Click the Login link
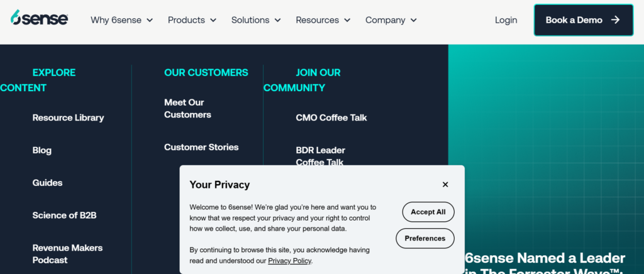This screenshot has width=644, height=274. tap(506, 20)
